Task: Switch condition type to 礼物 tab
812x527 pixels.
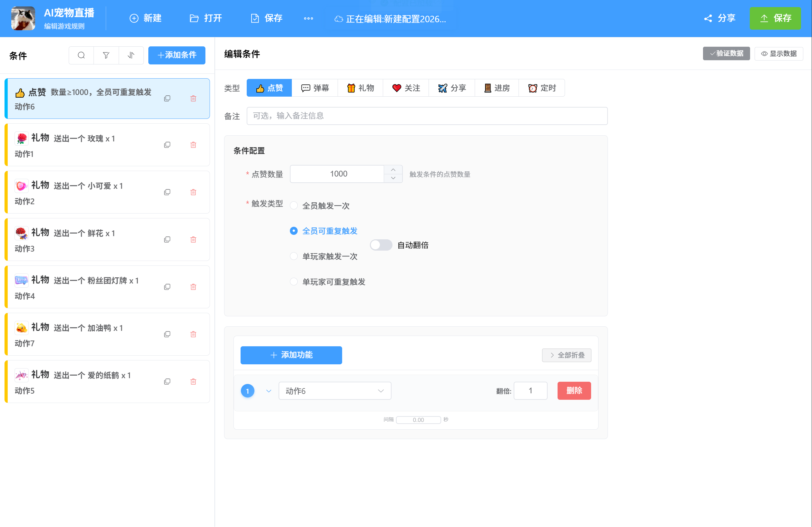Action: 360,88
